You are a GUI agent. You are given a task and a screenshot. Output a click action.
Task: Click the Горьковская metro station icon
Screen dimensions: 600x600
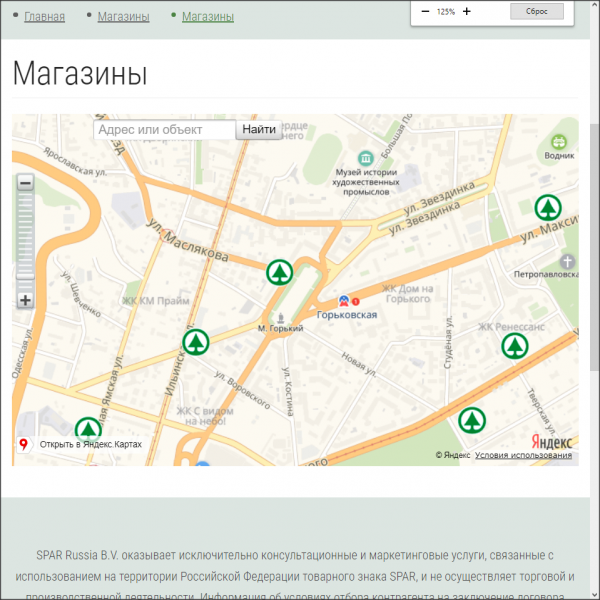pos(344,301)
